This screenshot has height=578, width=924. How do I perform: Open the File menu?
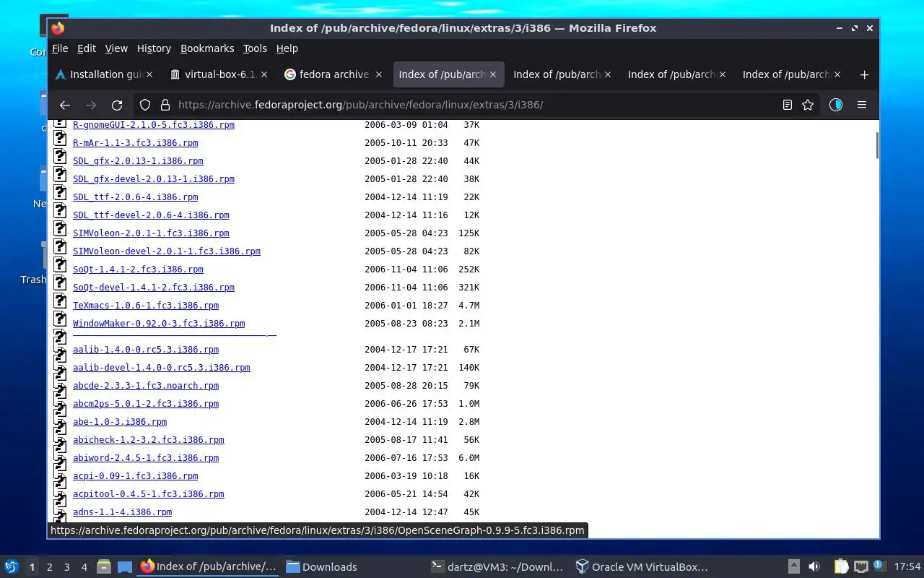coord(60,48)
